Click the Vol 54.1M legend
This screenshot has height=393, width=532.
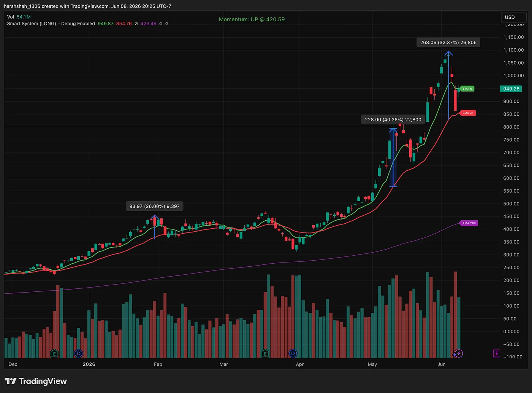click(19, 17)
